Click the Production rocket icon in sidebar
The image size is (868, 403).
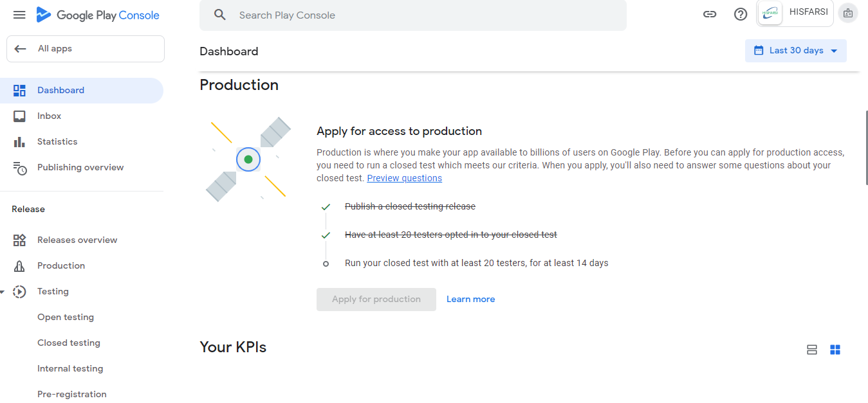[19, 266]
